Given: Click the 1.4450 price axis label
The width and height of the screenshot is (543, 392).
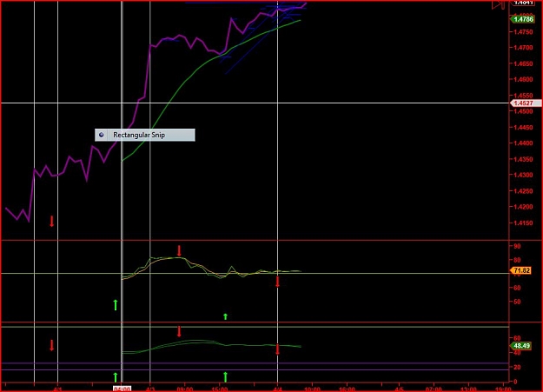Looking at the screenshot, I should (523, 127).
